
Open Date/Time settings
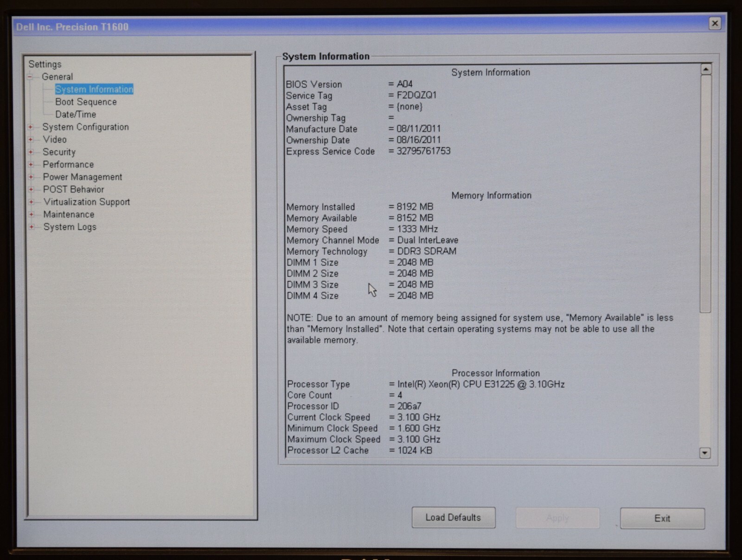coord(76,115)
